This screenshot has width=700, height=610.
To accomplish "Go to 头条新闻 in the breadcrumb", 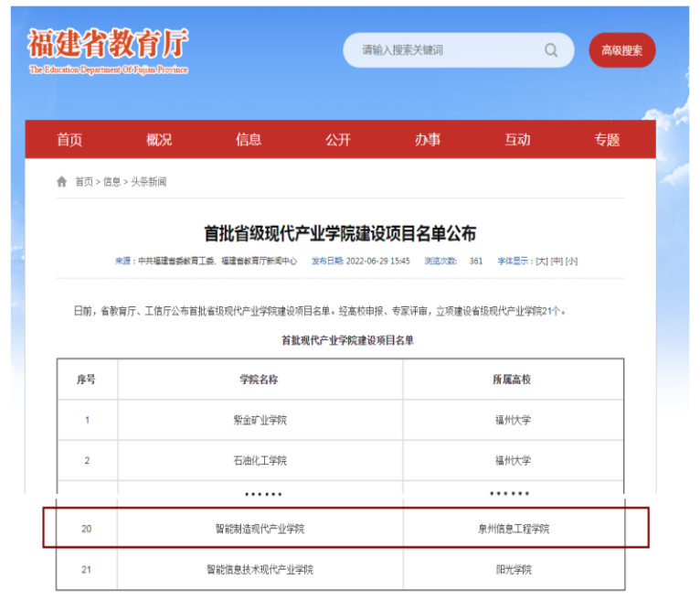I will (149, 181).
